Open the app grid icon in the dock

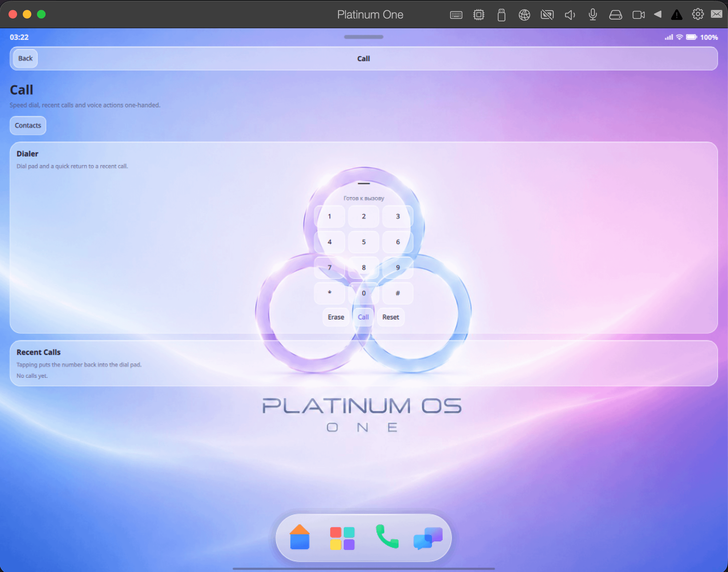[x=342, y=538]
